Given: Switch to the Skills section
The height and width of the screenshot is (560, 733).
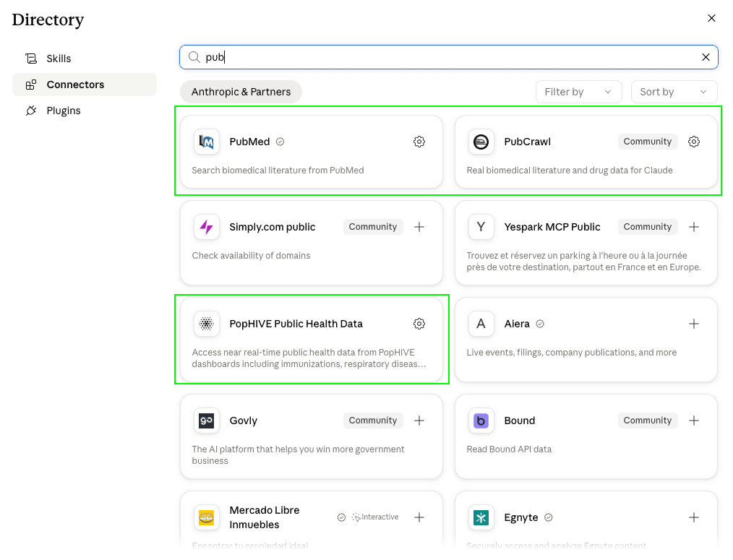Looking at the screenshot, I should pyautogui.click(x=84, y=59).
